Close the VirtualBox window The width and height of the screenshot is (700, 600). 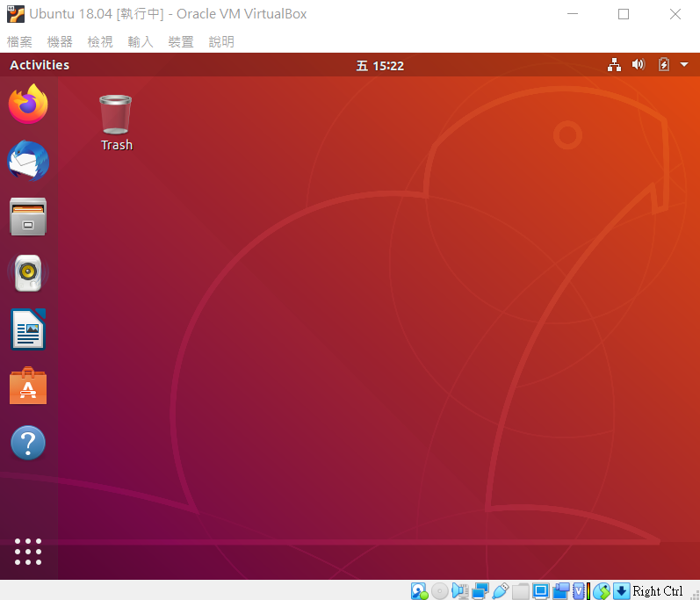675,14
